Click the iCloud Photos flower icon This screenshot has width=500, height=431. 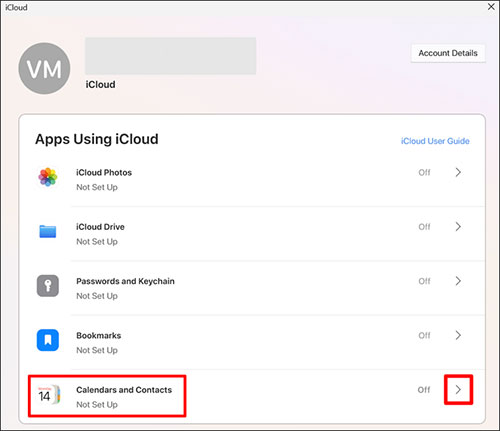(x=48, y=177)
